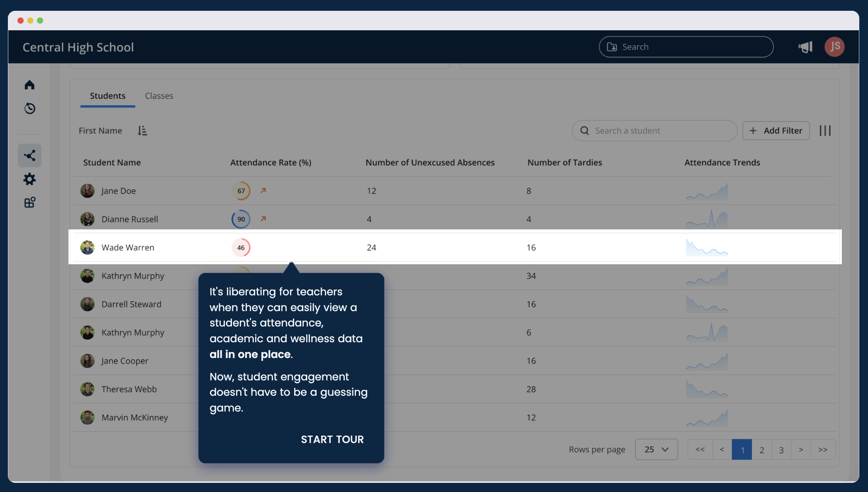Viewport: 868px width, 492px height.
Task: Click Wade Warren's attendance rate ring
Action: (x=241, y=247)
